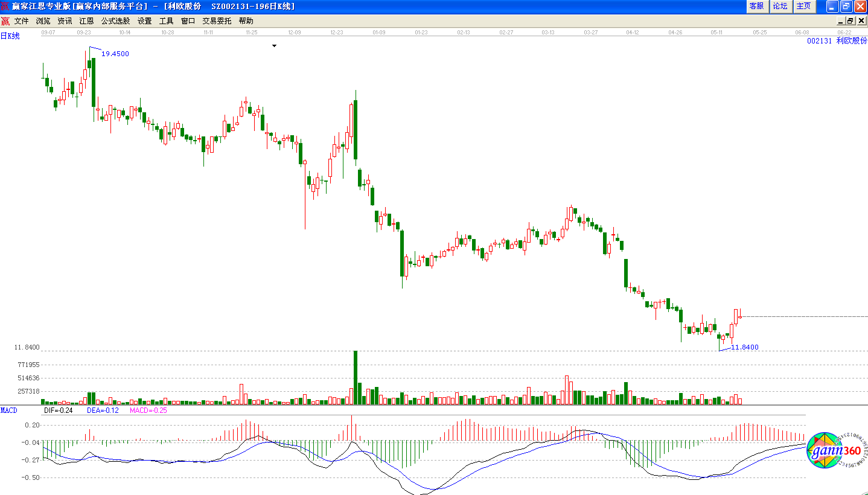Click the 01-23 date on the time axis

[x=421, y=32]
